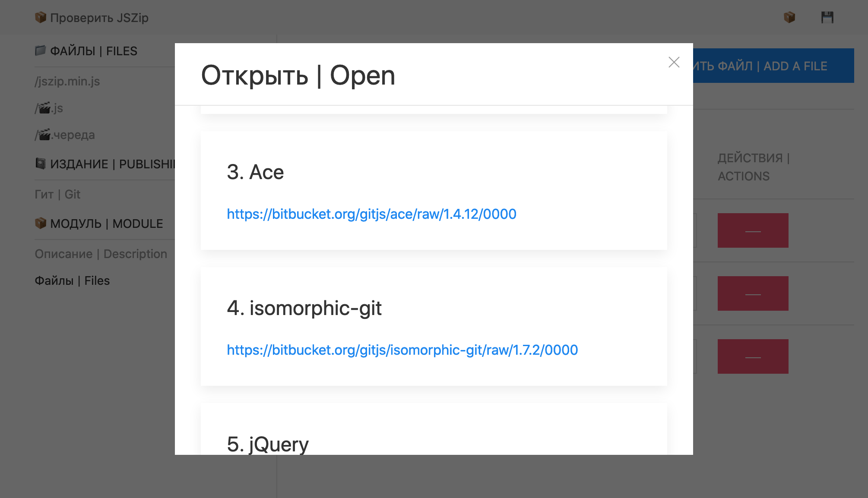Click the package icon beside Проверить JSZip

(41, 17)
